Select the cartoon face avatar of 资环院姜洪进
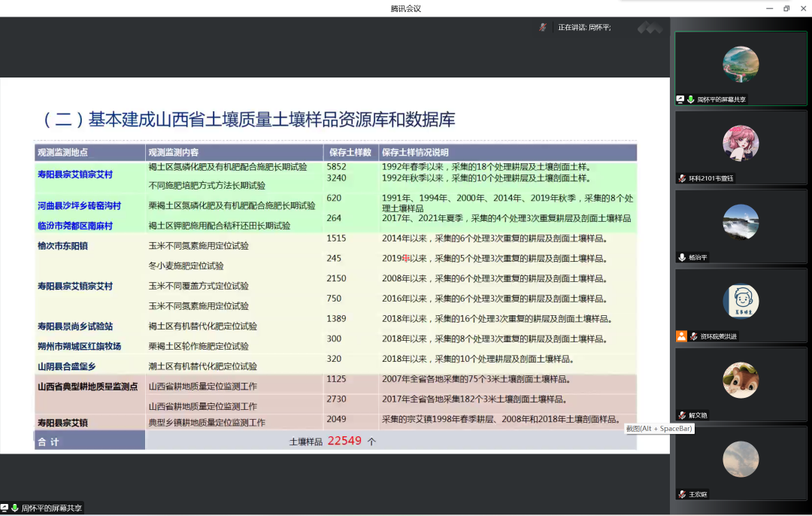The image size is (812, 516). (741, 301)
